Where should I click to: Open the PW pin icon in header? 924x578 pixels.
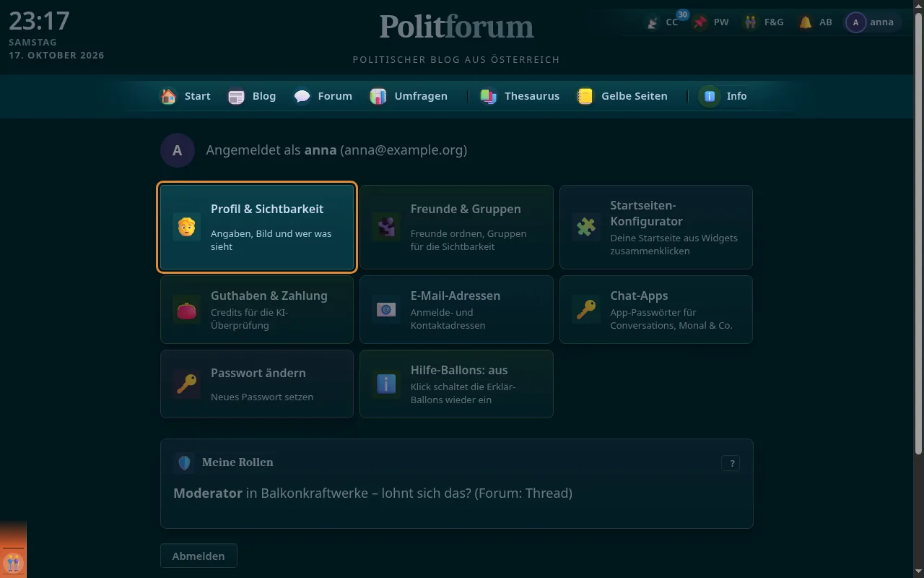tap(700, 22)
